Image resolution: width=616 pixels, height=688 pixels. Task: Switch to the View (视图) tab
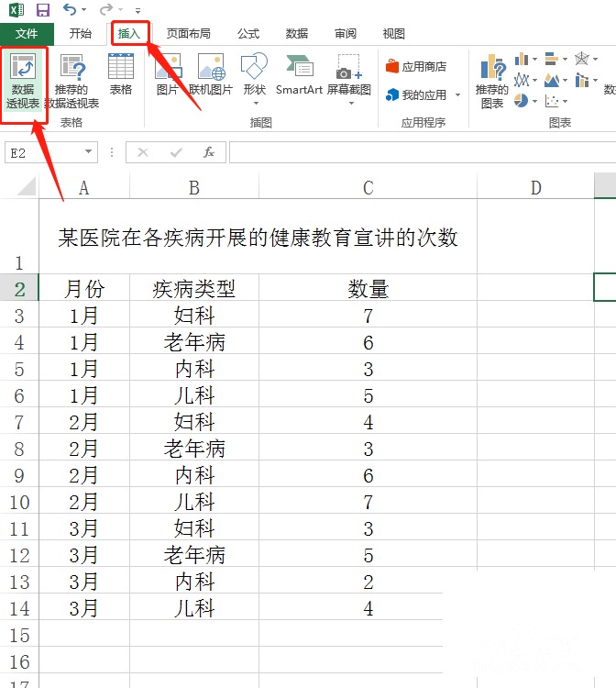tap(393, 33)
